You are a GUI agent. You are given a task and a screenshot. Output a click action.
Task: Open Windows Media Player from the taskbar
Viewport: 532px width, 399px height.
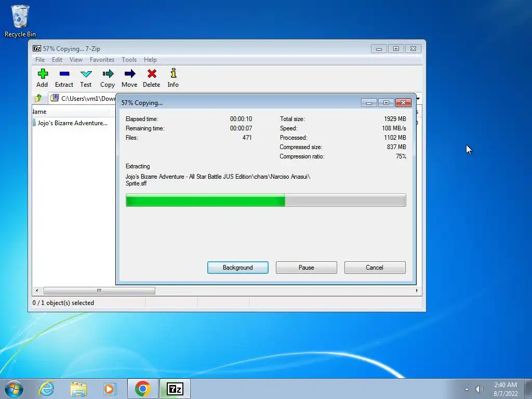click(110, 389)
